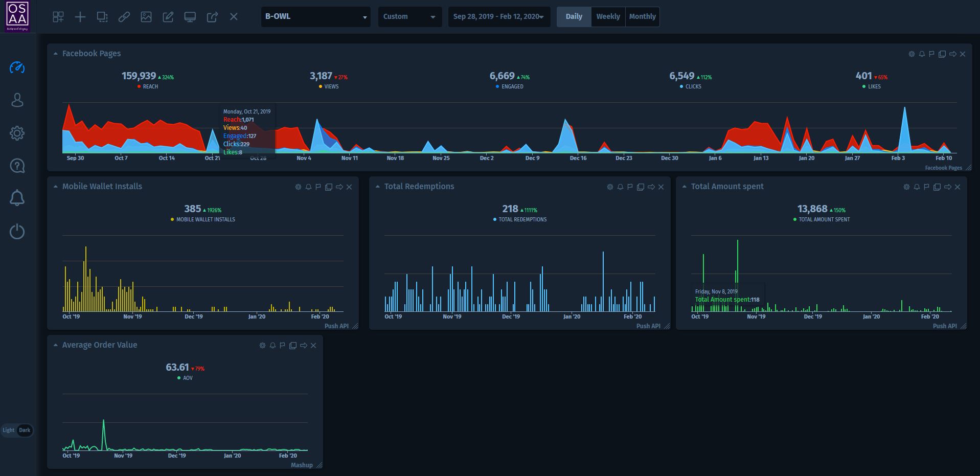Open the image export icon in the toolbar

tap(147, 16)
